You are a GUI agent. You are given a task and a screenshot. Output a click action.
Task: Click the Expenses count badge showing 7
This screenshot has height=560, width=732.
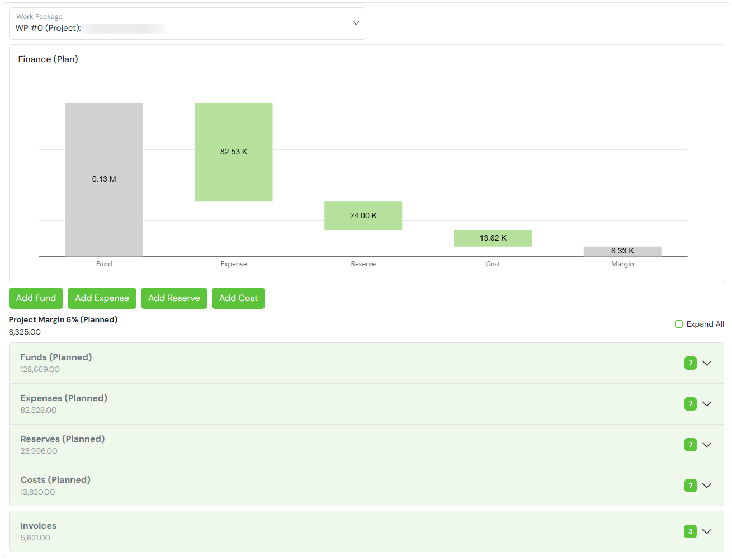(690, 404)
